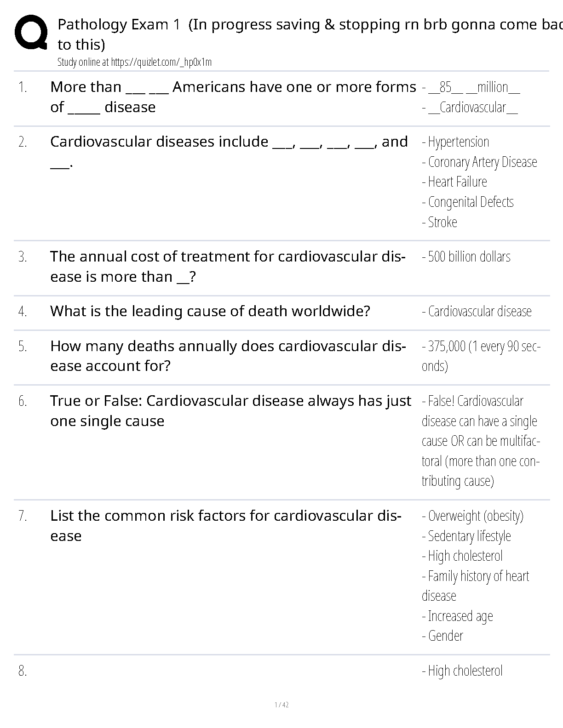
Task: Click the 'Coronary Artery Disease' answer
Action: (479, 162)
